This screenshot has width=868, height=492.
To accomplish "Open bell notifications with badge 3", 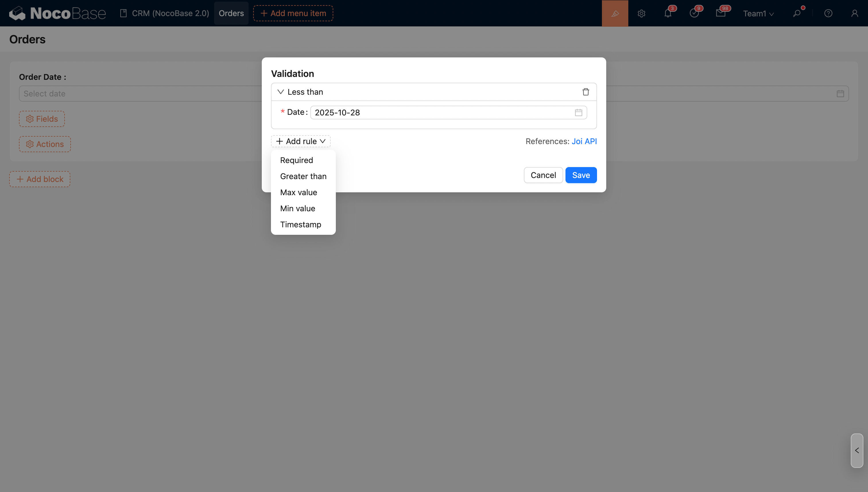I will (668, 13).
